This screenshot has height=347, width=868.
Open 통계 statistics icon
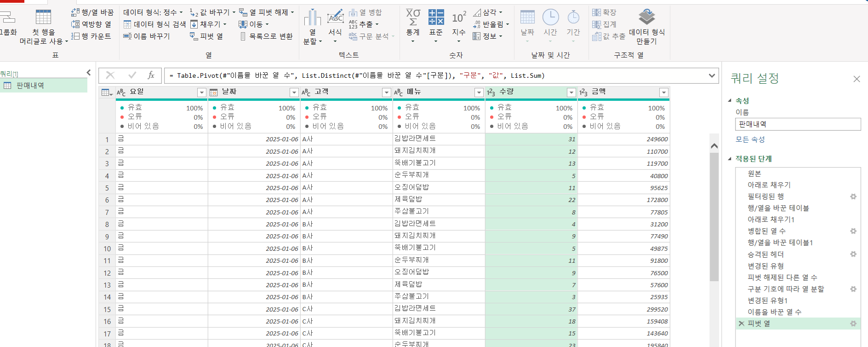pyautogui.click(x=413, y=17)
